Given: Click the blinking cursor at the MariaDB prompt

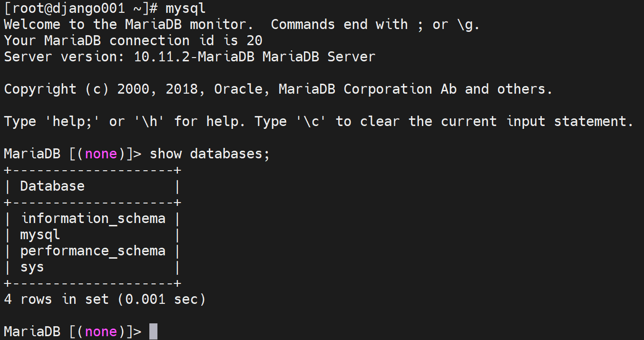Looking at the screenshot, I should (153, 331).
